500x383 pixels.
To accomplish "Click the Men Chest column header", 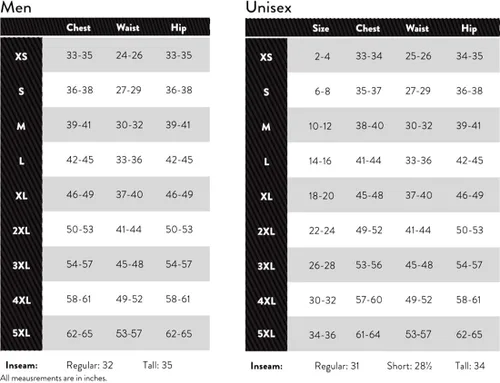I will pos(78,27).
